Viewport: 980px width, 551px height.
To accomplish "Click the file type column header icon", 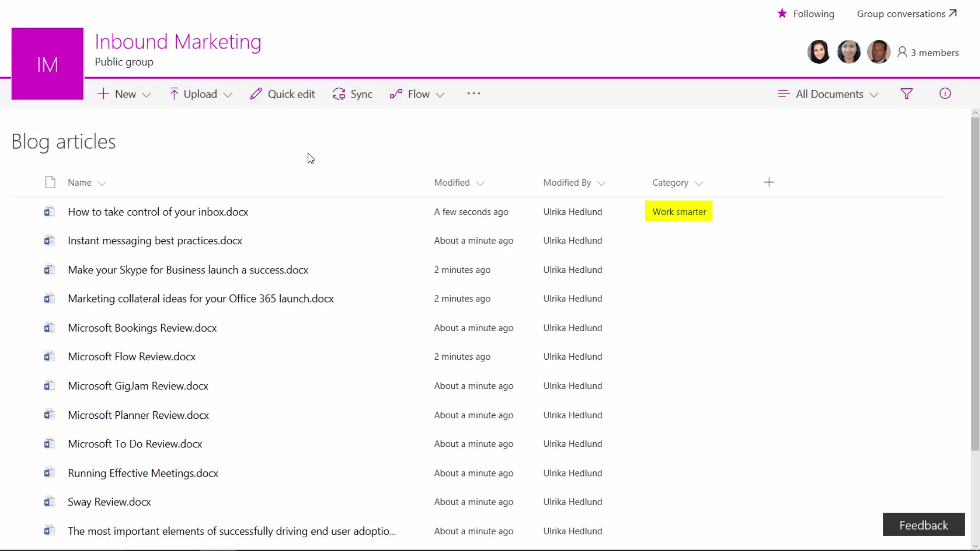I will pos(50,182).
